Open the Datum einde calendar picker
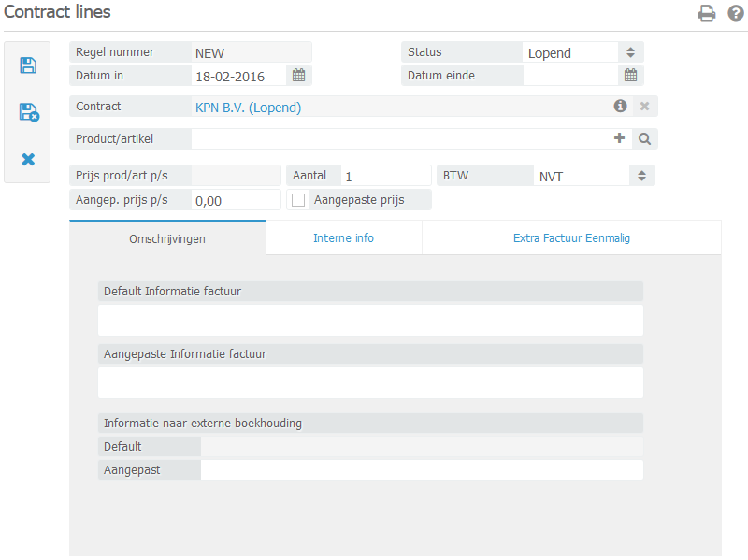The height and width of the screenshot is (560, 748). (x=631, y=76)
